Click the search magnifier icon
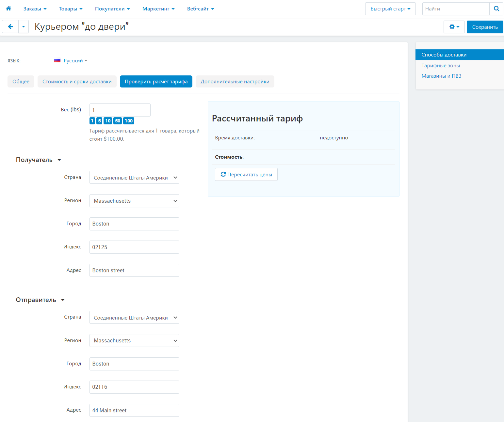Screen dimensions: 504x422 (496, 9)
